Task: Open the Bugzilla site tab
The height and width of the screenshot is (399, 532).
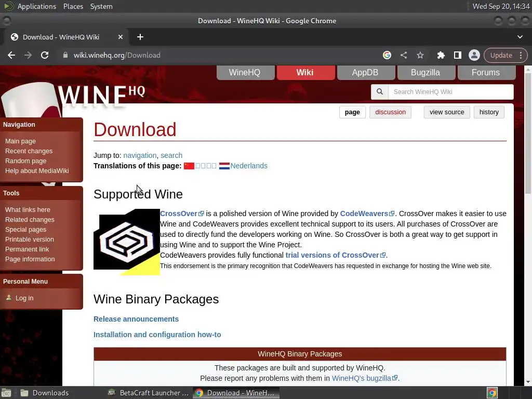Action: click(426, 73)
